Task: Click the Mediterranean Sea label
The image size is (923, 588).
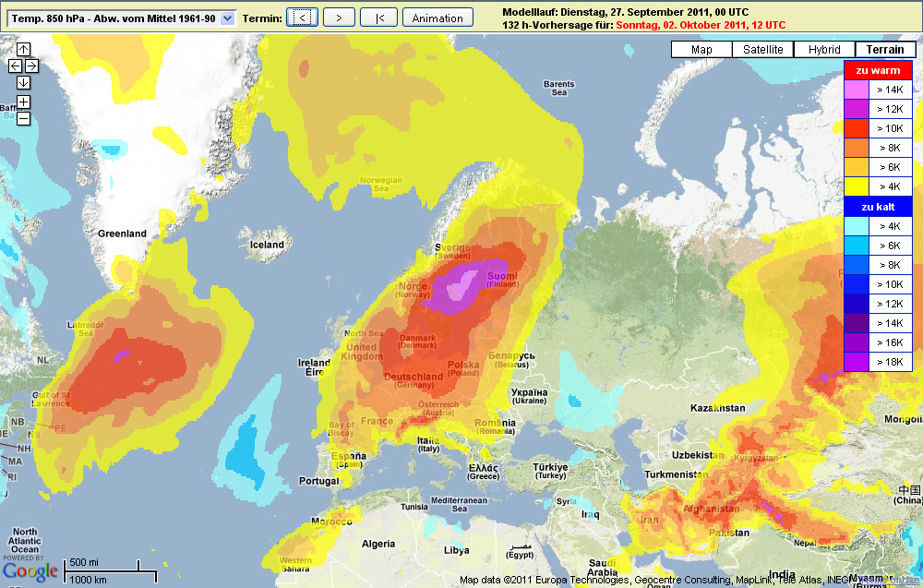Action: click(x=459, y=504)
